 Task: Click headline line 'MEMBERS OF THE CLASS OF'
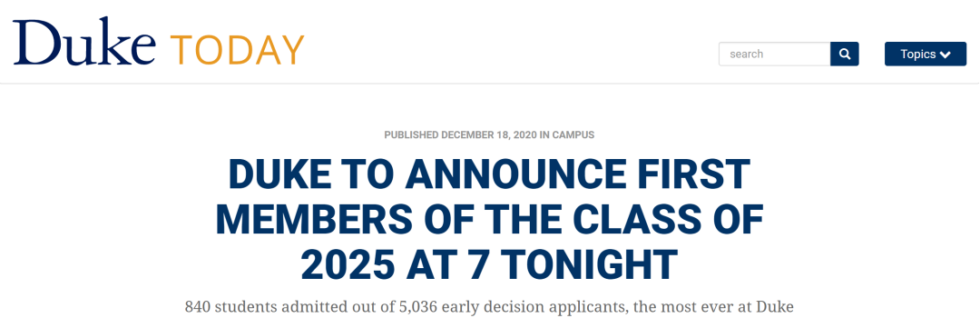click(x=489, y=218)
